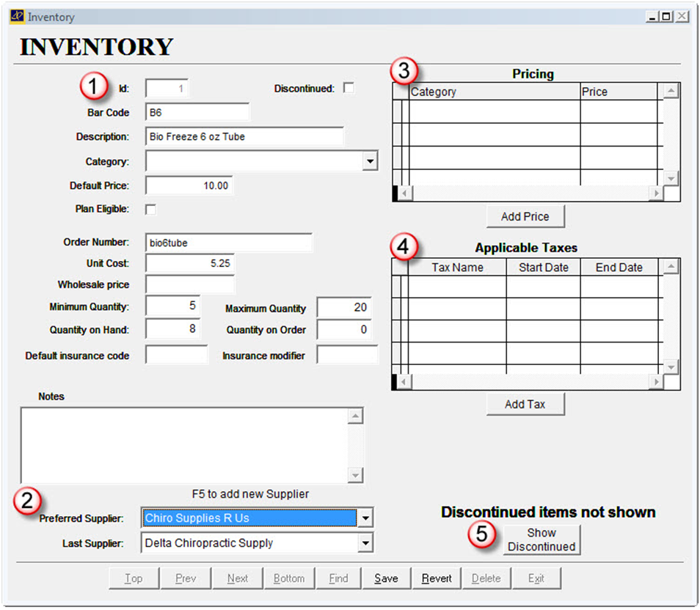The height and width of the screenshot is (610, 700).
Task: Click the Category column header in Pricing
Action: pyautogui.click(x=495, y=92)
